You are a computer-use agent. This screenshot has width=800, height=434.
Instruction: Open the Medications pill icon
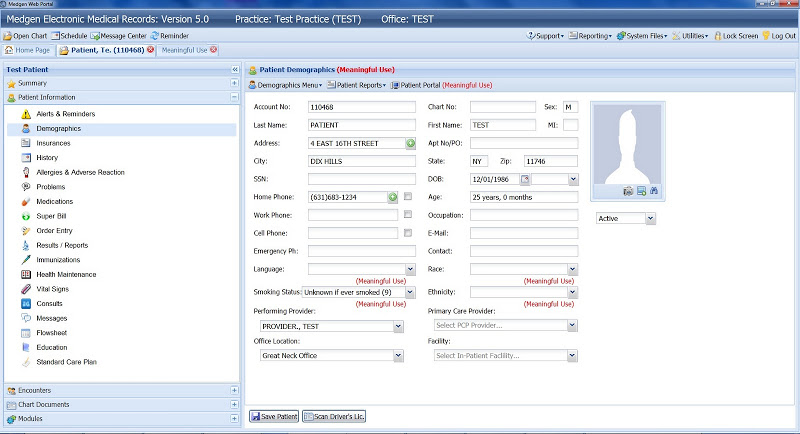coord(26,201)
